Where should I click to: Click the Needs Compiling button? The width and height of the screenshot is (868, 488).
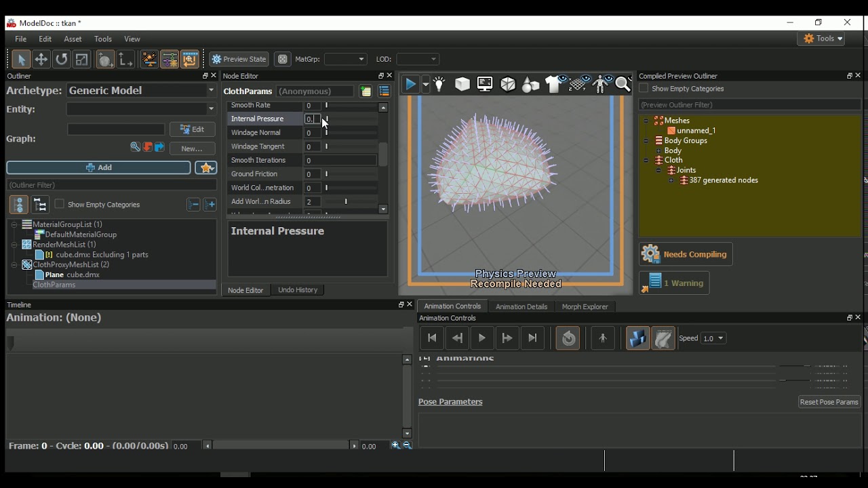pos(686,254)
